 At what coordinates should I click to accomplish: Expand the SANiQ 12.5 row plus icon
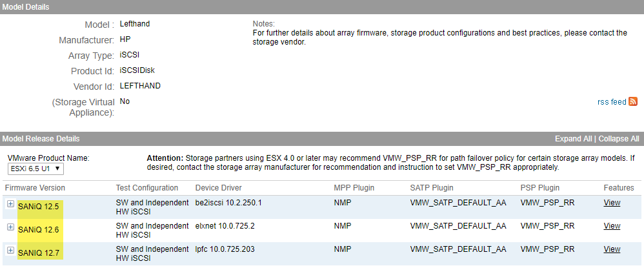[10, 203]
